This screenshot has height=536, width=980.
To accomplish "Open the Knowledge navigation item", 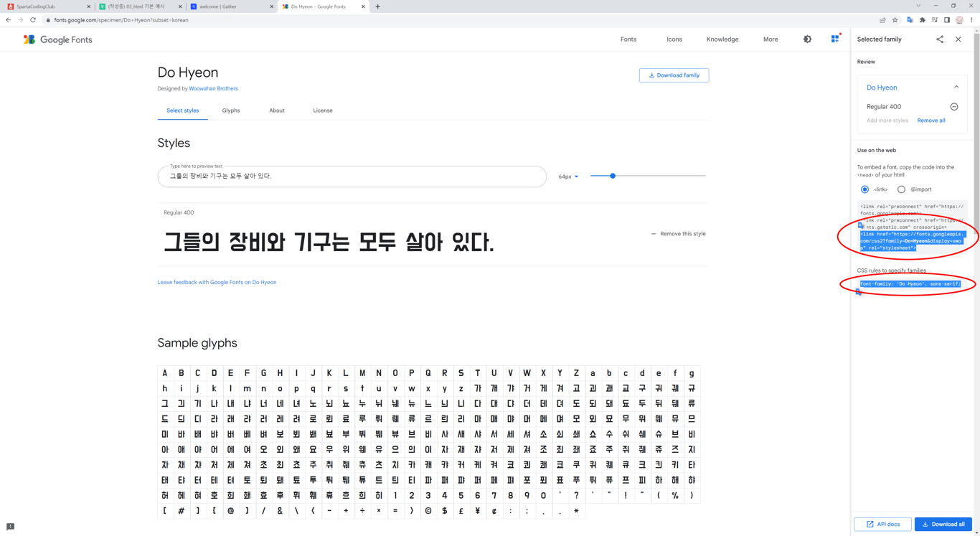I will [x=722, y=39].
